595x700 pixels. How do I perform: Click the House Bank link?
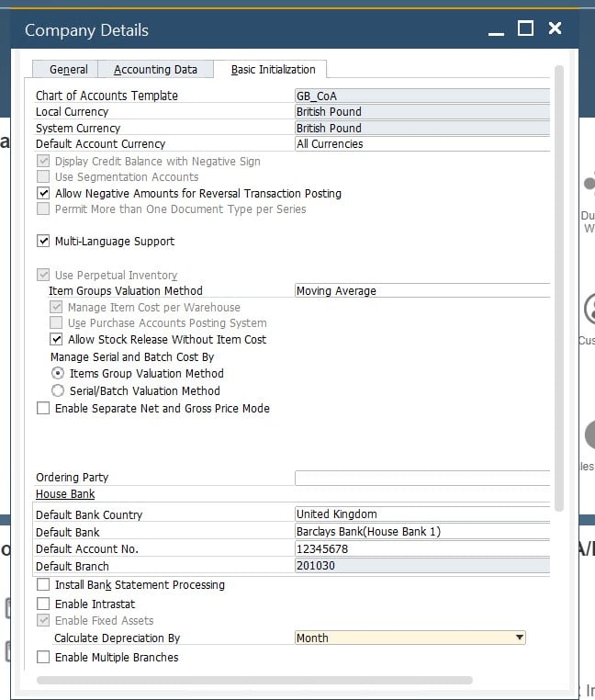(x=65, y=494)
